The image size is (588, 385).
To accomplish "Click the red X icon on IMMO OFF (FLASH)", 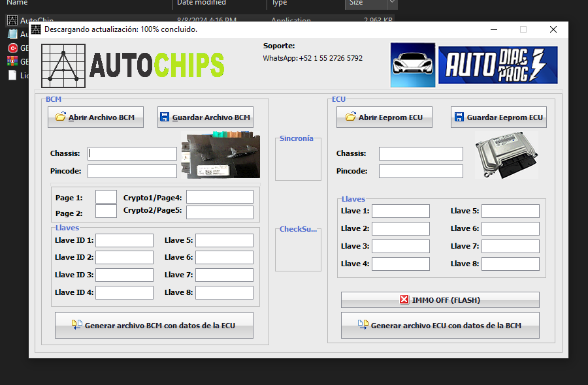I will click(404, 300).
